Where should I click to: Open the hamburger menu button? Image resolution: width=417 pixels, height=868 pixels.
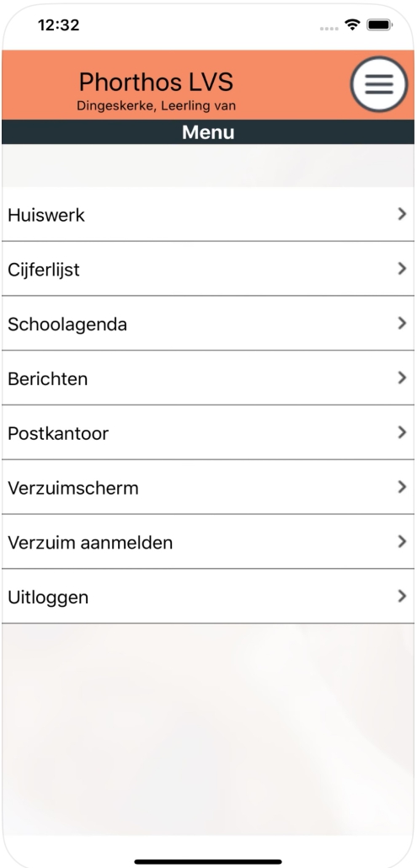tap(379, 85)
